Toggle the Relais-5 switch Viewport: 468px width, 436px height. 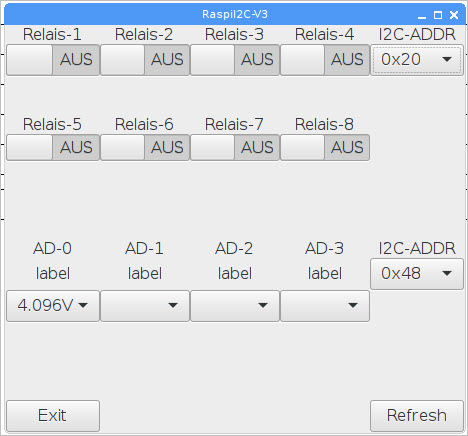53,147
